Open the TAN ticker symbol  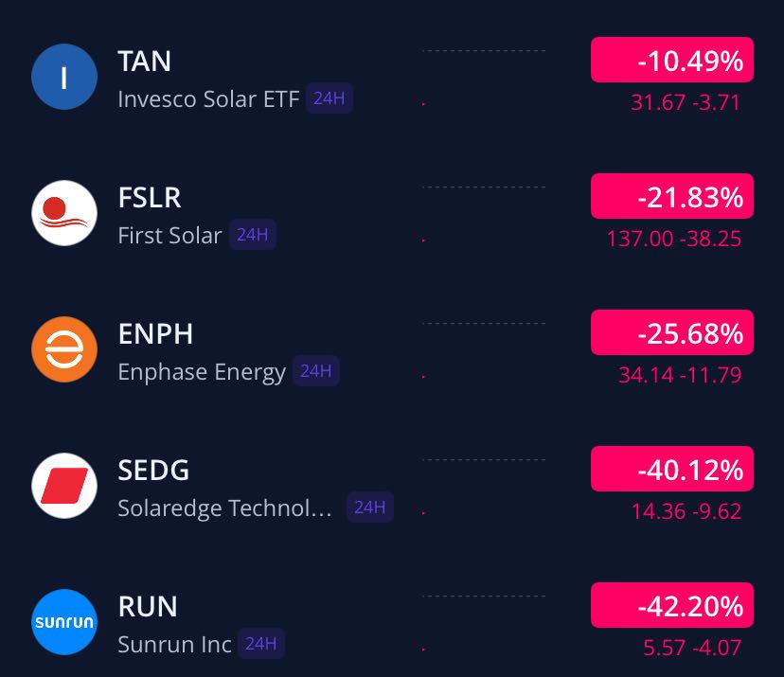click(x=144, y=62)
